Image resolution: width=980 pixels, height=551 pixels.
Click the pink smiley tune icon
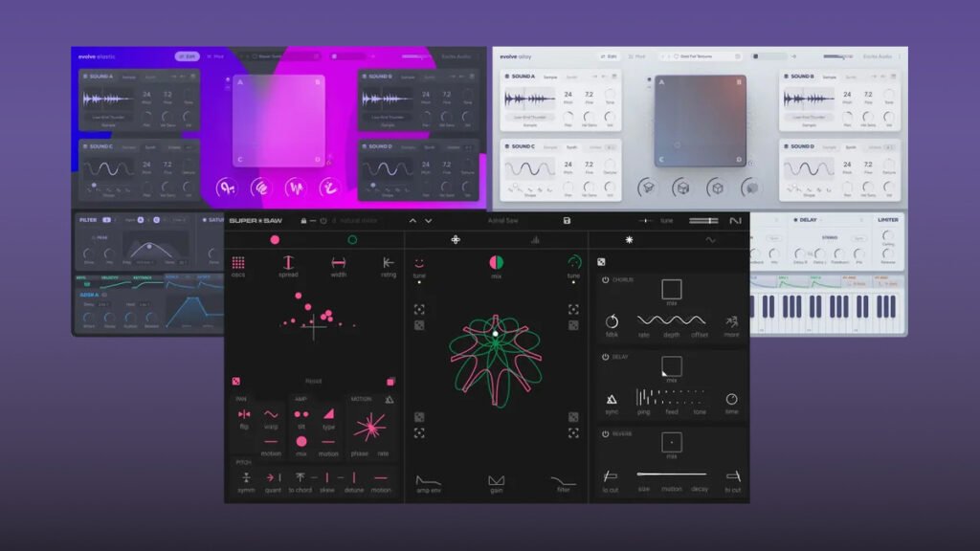(419, 263)
